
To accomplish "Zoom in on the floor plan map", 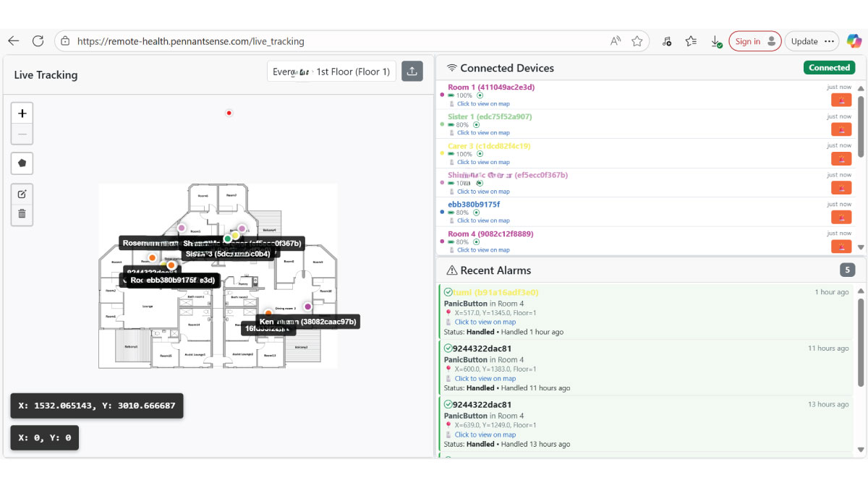I will click(x=22, y=114).
